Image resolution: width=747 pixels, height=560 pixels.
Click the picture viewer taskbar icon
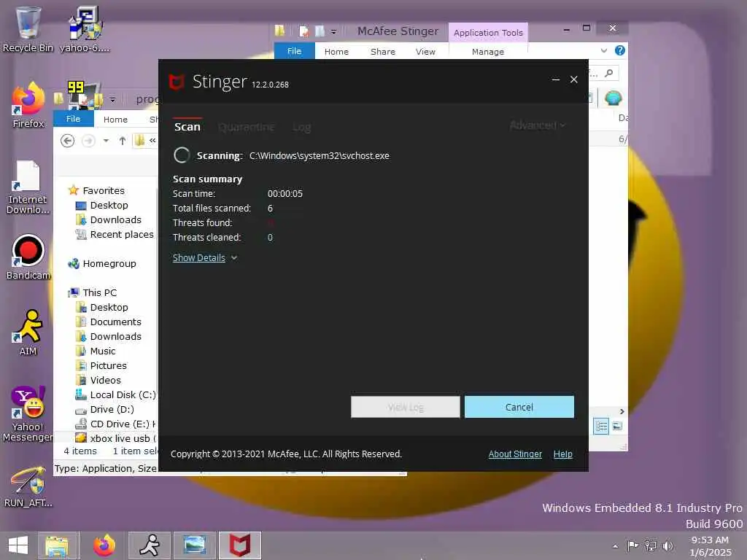(194, 545)
